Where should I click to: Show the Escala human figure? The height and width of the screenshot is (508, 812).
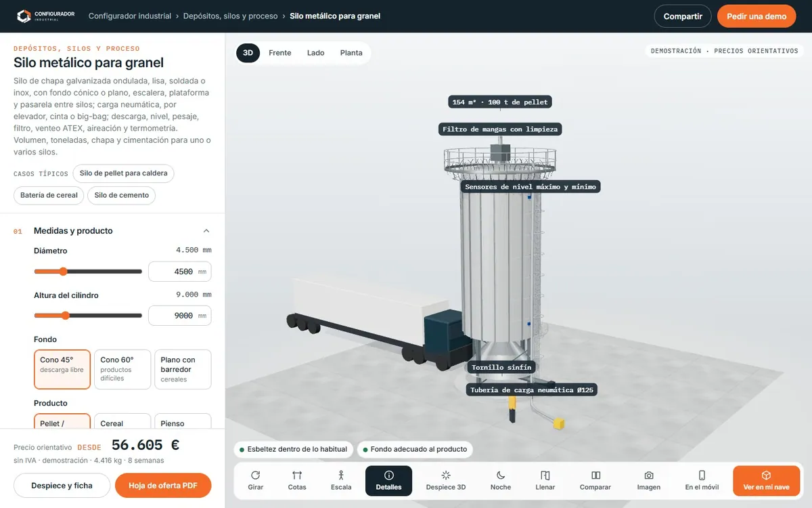point(341,481)
